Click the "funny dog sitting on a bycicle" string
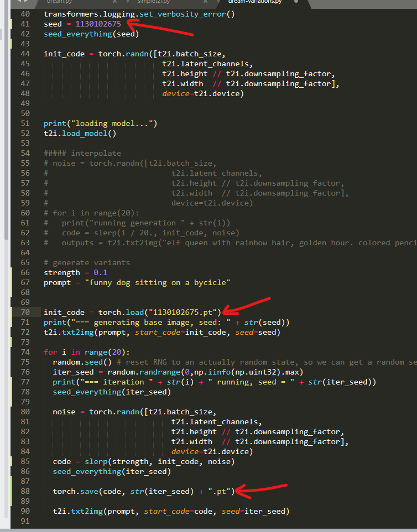 157,282
